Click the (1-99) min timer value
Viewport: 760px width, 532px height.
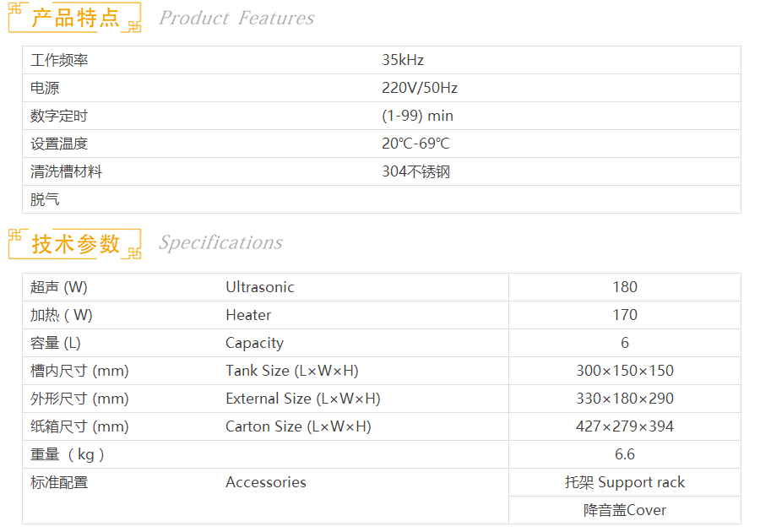pyautogui.click(x=417, y=116)
